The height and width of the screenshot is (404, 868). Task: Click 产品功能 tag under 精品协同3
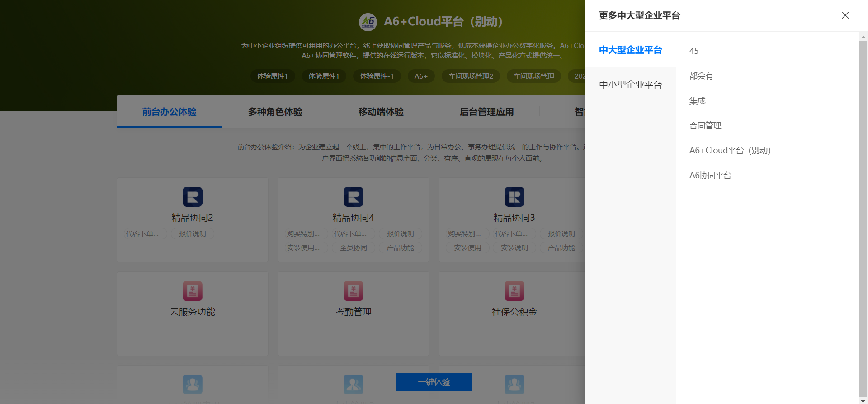coord(561,248)
